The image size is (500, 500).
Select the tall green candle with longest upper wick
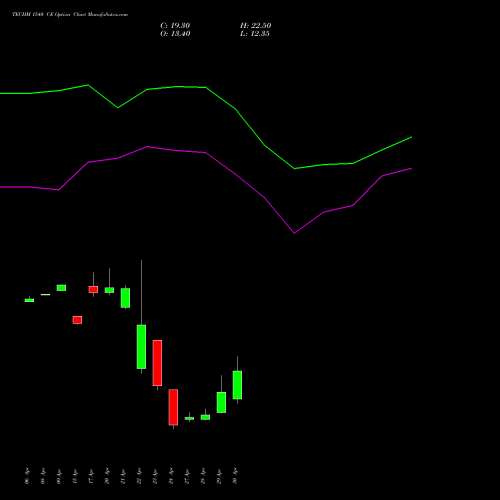click(x=141, y=347)
